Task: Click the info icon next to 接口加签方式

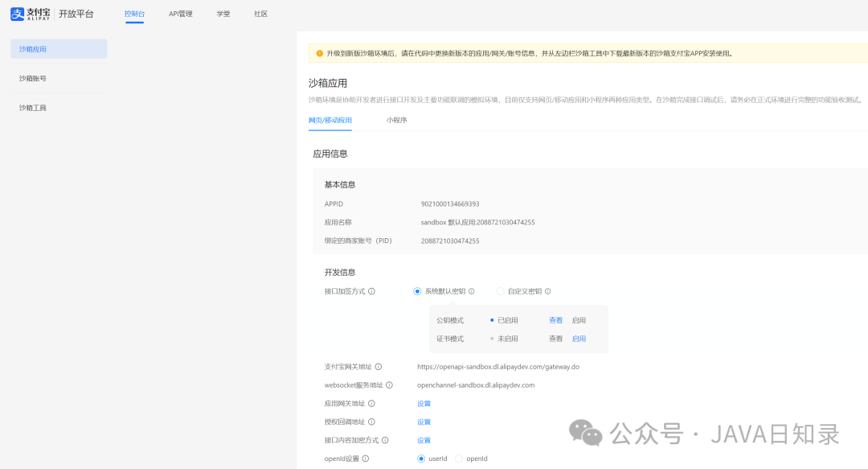Action: 373,291
